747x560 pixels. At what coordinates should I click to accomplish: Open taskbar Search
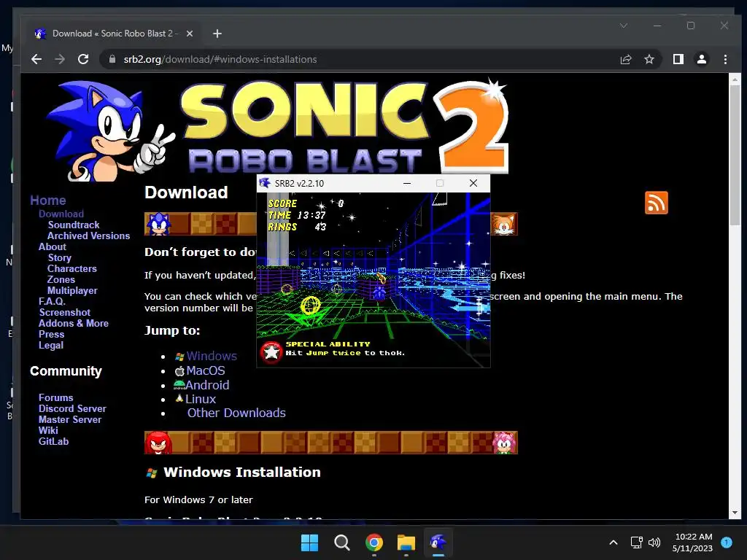(x=341, y=542)
